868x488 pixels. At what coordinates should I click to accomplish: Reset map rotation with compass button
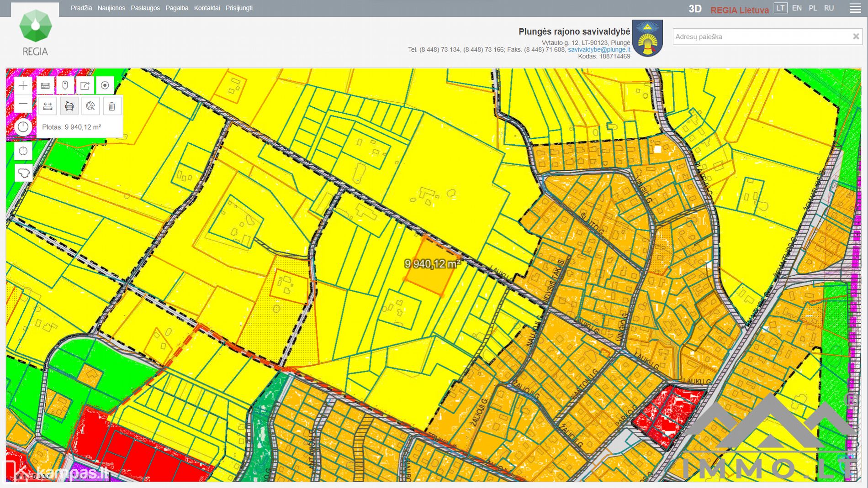23,127
